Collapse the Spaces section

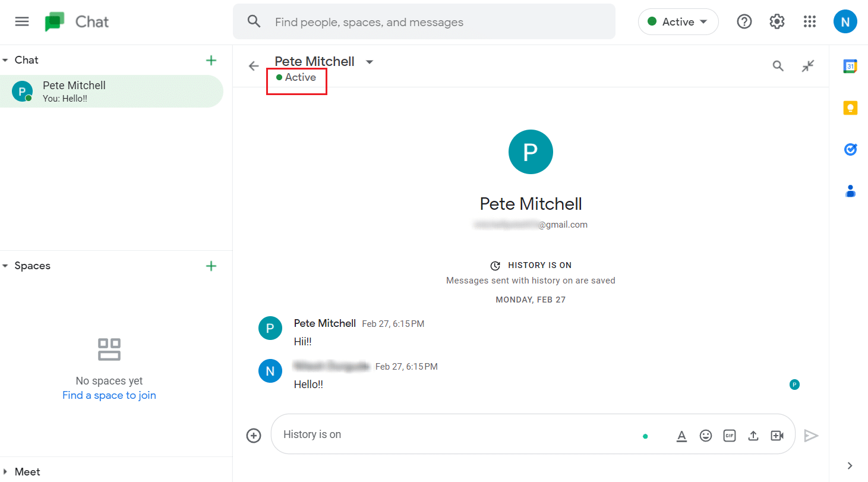pyautogui.click(x=5, y=266)
